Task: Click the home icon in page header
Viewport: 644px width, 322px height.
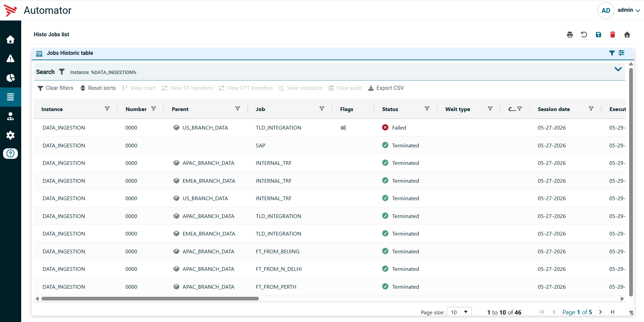Action: 627,35
